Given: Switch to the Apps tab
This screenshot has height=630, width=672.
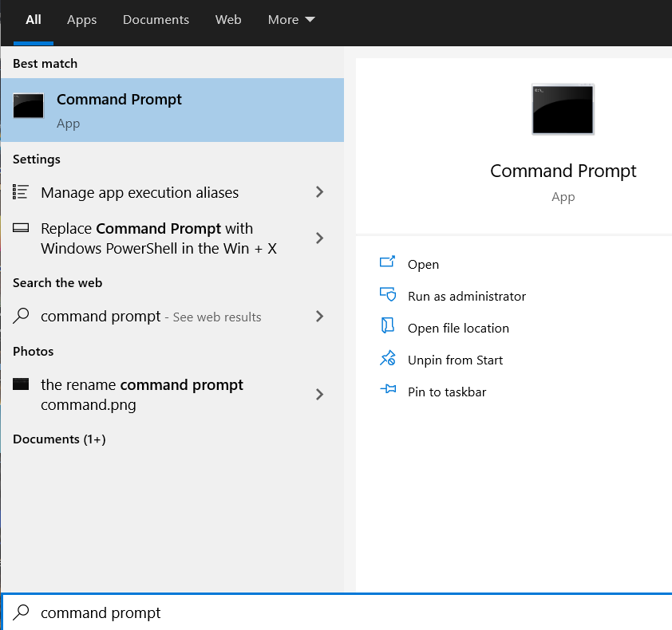Looking at the screenshot, I should [81, 20].
